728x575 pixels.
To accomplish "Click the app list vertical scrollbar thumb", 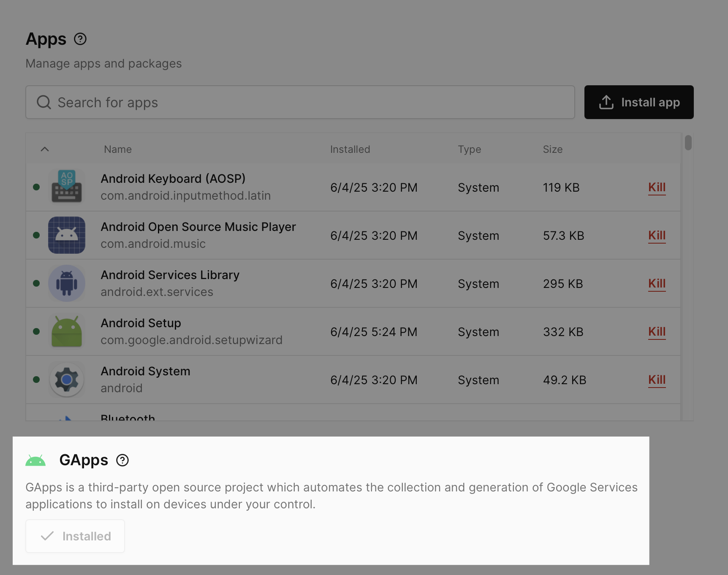I will pyautogui.click(x=688, y=143).
